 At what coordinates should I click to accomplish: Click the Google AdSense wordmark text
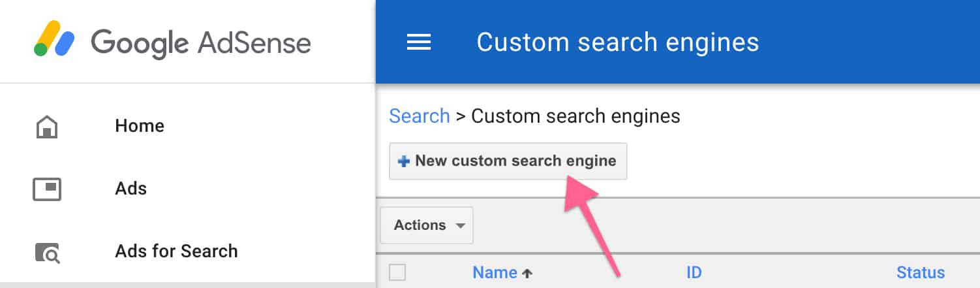click(x=201, y=43)
